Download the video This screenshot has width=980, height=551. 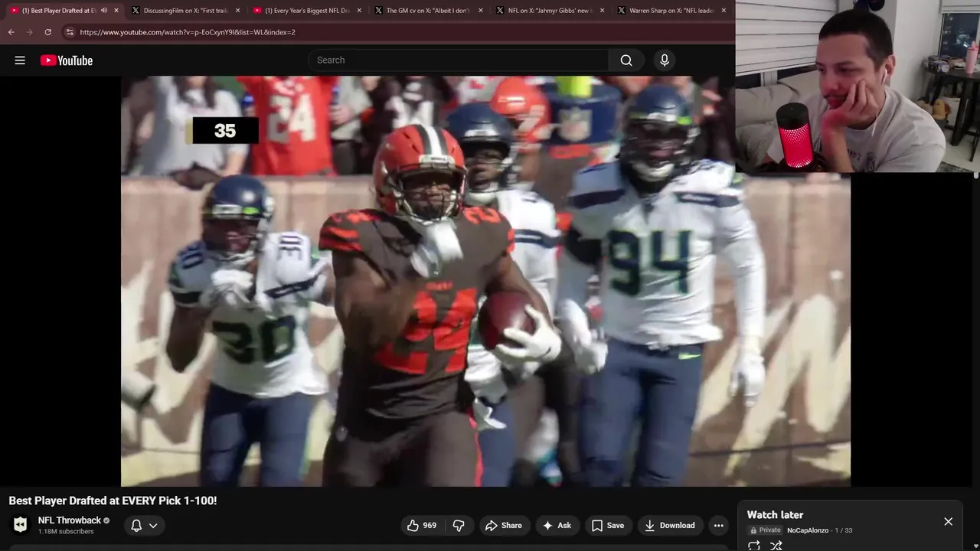[670, 525]
